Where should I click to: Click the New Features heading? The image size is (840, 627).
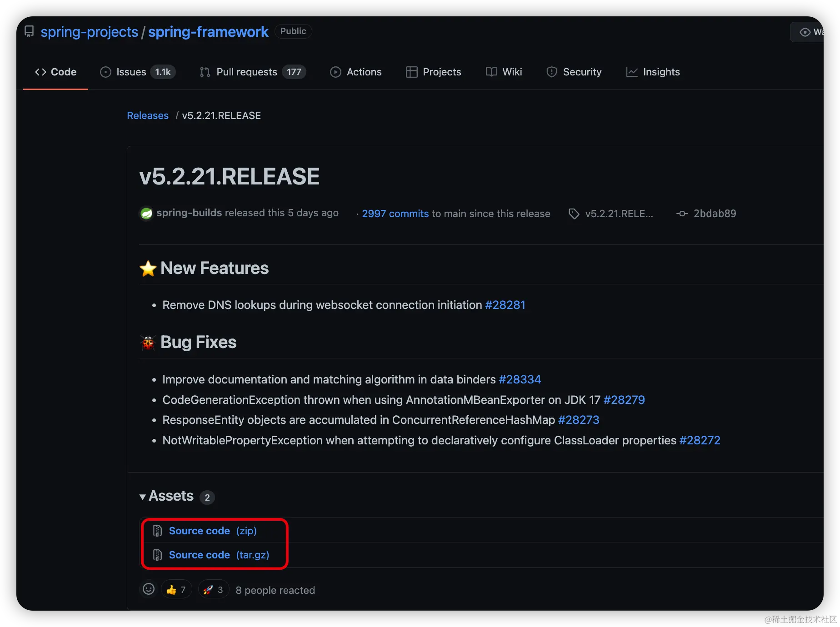(x=215, y=268)
